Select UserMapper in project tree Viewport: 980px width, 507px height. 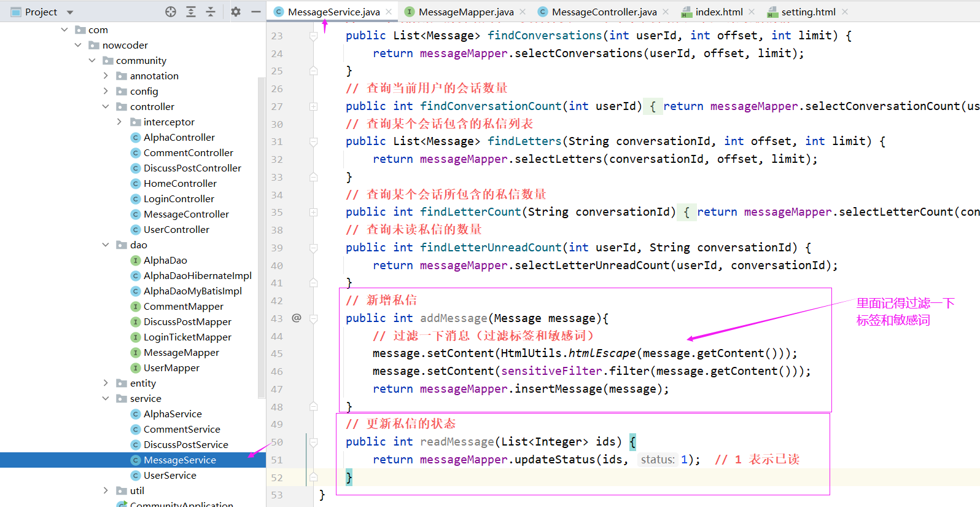pos(171,367)
